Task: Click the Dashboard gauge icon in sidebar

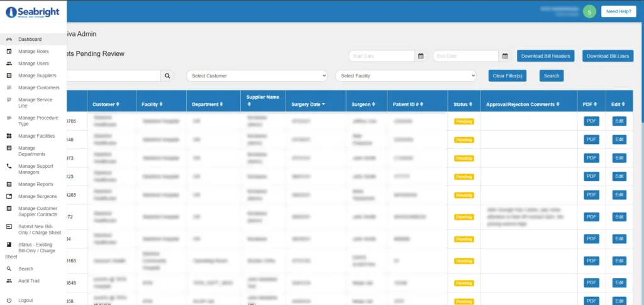Action: coord(9,40)
